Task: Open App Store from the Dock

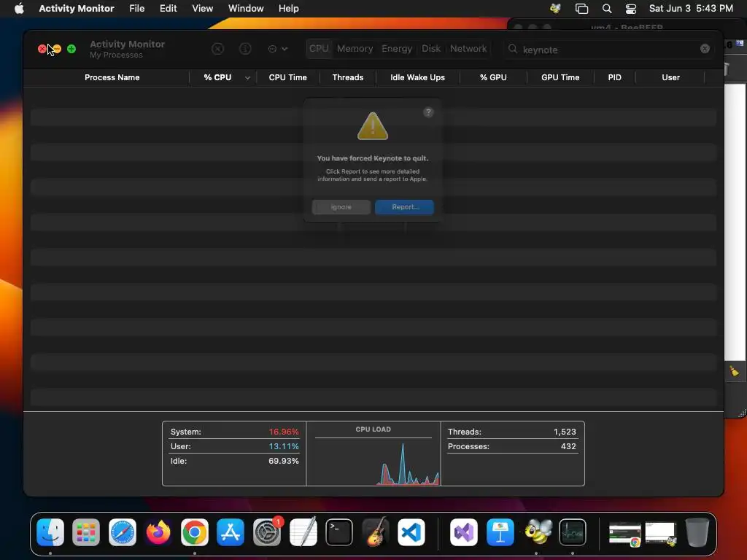Action: 231,532
